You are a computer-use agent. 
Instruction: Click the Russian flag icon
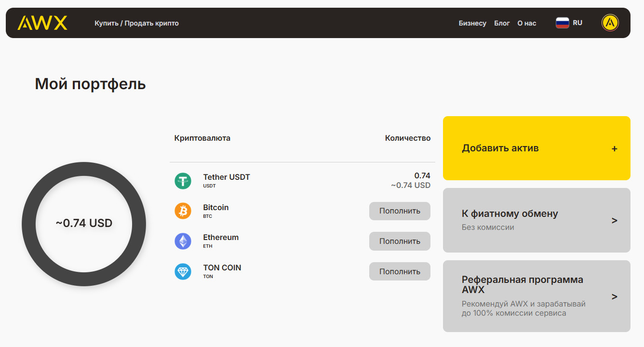coord(562,23)
